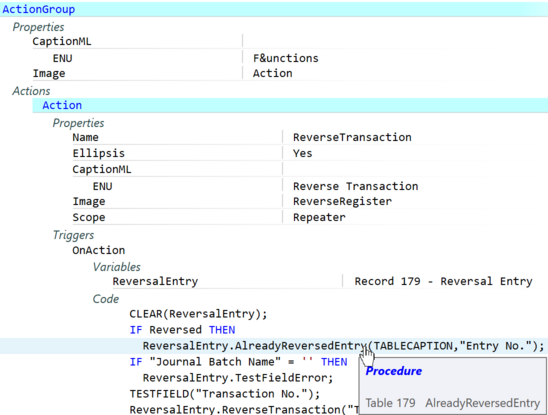Screen dimensions: 548x415
Task: Select the ActionGroup header row
Action: pyautogui.click(x=274, y=9)
